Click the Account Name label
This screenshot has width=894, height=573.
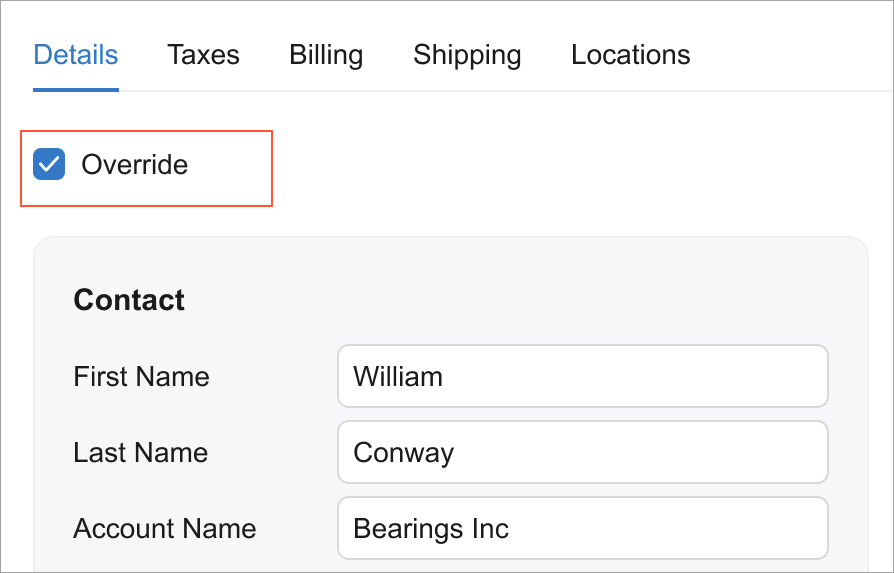(164, 529)
